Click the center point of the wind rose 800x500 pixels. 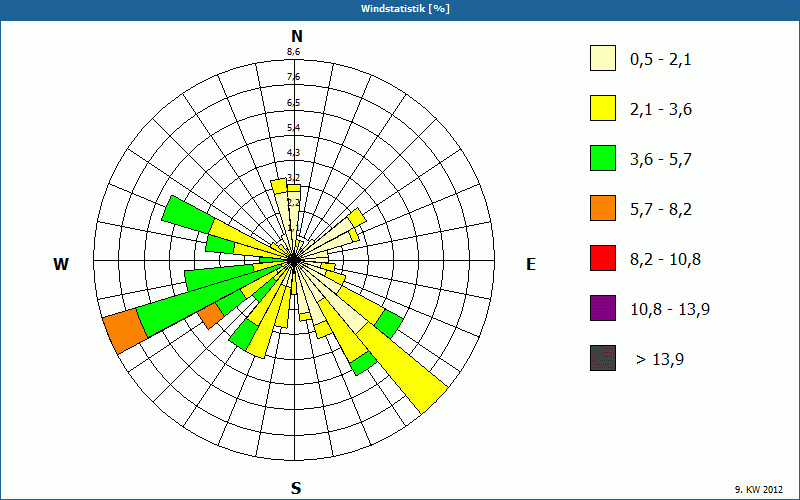(x=294, y=260)
